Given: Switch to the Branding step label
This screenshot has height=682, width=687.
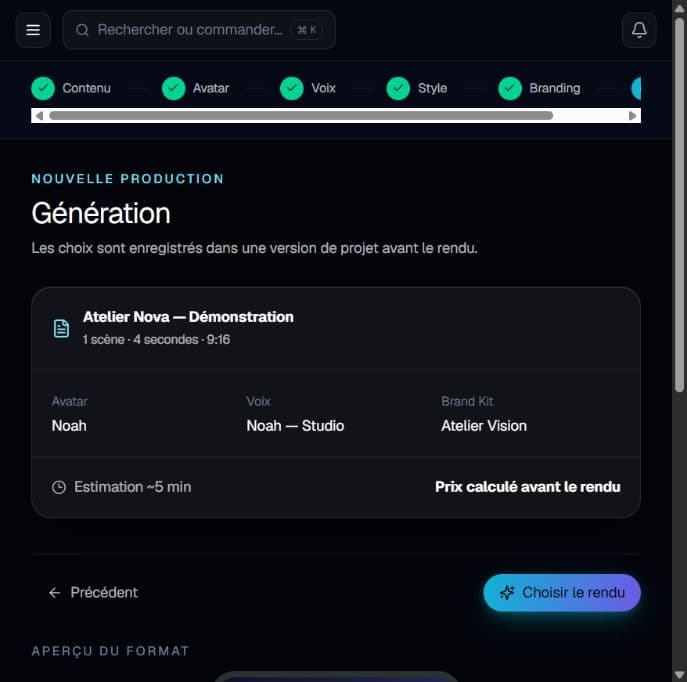Looking at the screenshot, I should (x=555, y=88).
